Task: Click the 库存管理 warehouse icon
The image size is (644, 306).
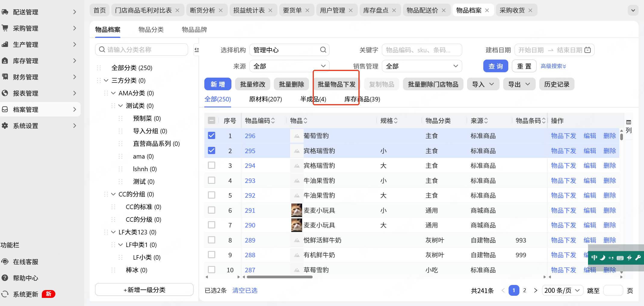Action: pos(5,61)
